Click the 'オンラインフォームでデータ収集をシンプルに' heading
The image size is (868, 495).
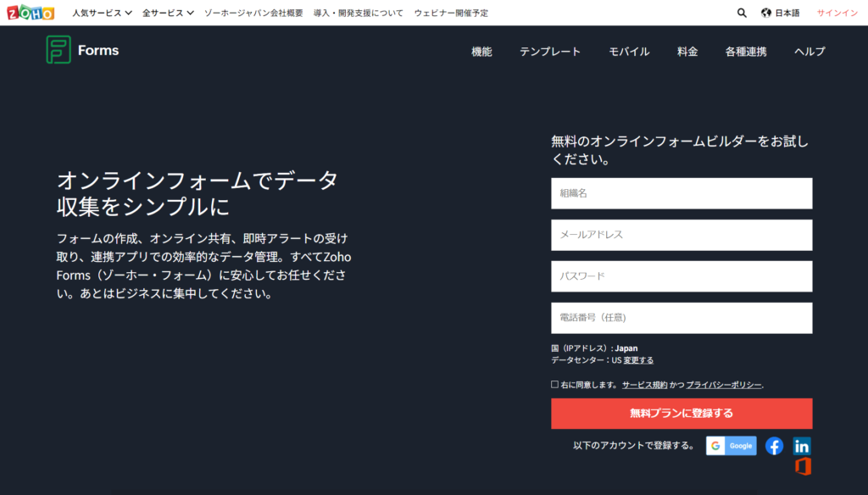197,193
